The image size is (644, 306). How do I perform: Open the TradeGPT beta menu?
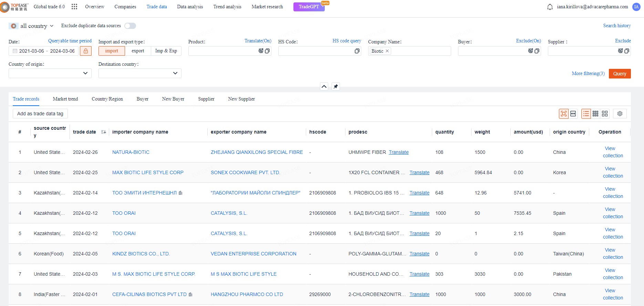(x=309, y=7)
